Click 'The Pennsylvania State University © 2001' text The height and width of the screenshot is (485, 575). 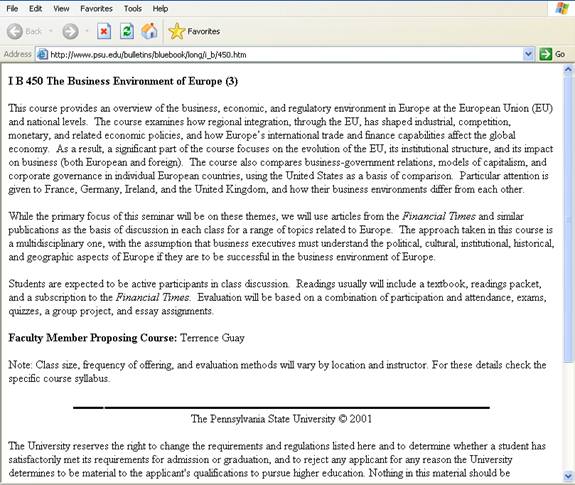click(281, 419)
